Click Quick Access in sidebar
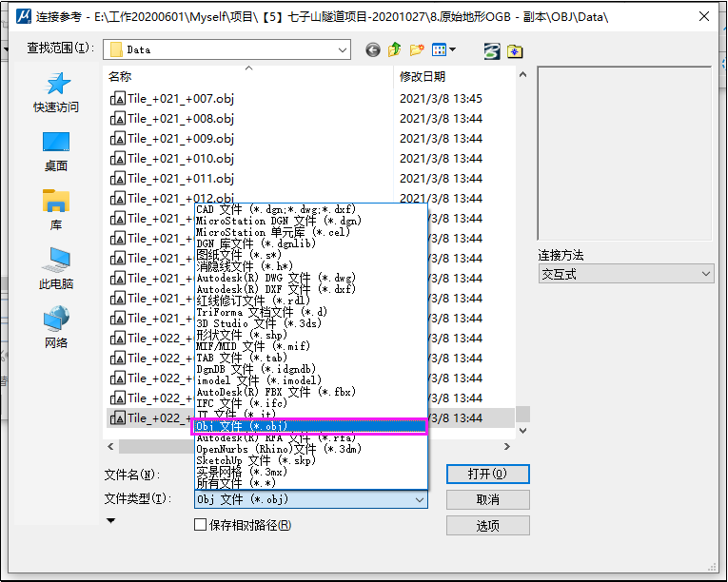This screenshot has height=582, width=728. (x=56, y=92)
